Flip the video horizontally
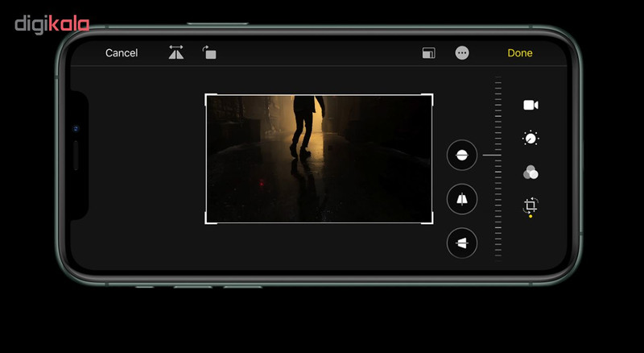 176,53
